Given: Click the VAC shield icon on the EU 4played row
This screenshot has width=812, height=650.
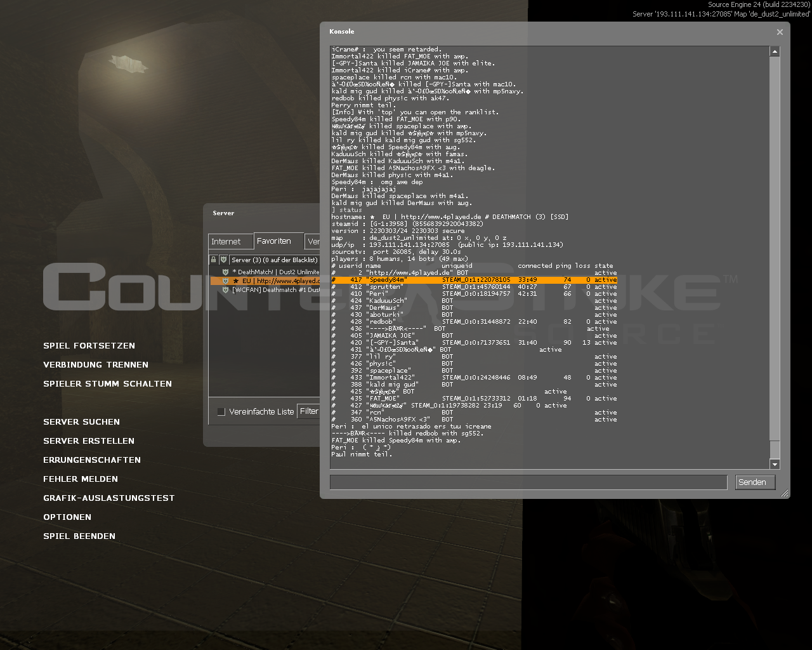Looking at the screenshot, I should click(x=225, y=281).
